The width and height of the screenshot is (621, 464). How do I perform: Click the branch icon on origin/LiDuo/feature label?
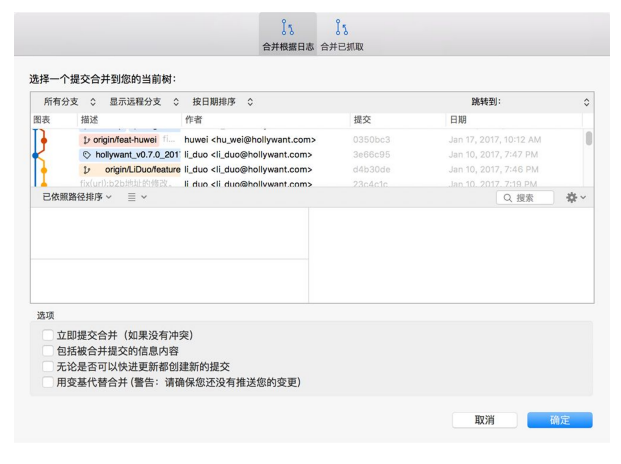coord(87,170)
